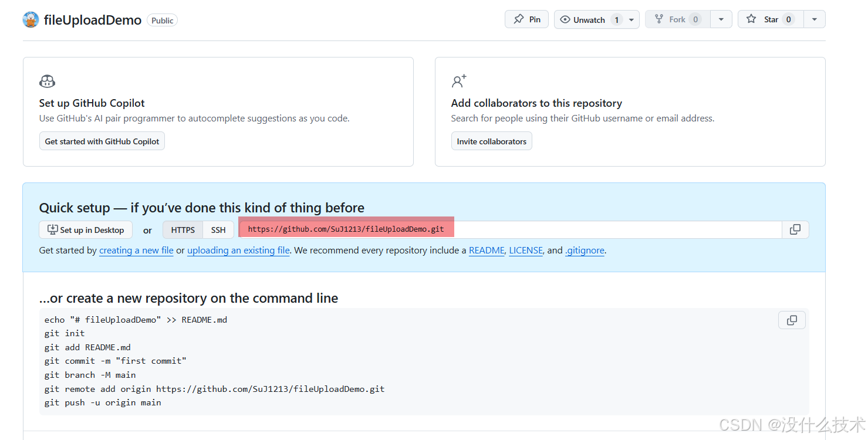Image resolution: width=868 pixels, height=440 pixels.
Task: Click the Public visibility badge
Action: tap(162, 21)
